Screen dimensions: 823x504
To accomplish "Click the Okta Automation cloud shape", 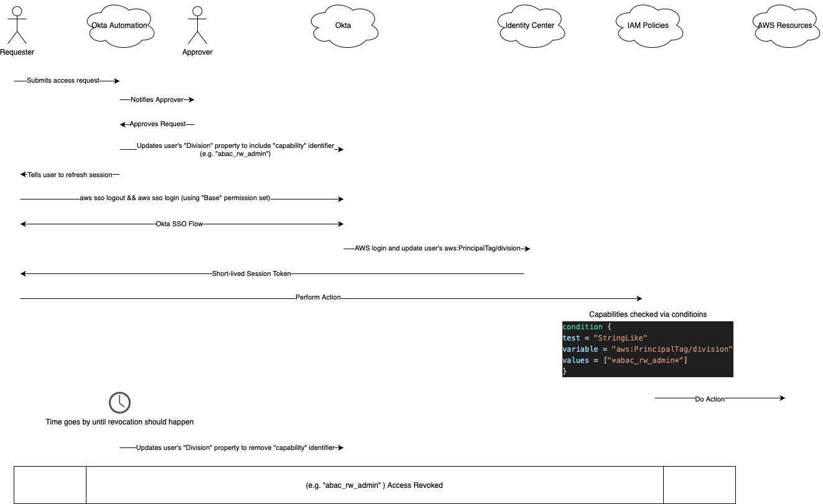I will pos(120,25).
